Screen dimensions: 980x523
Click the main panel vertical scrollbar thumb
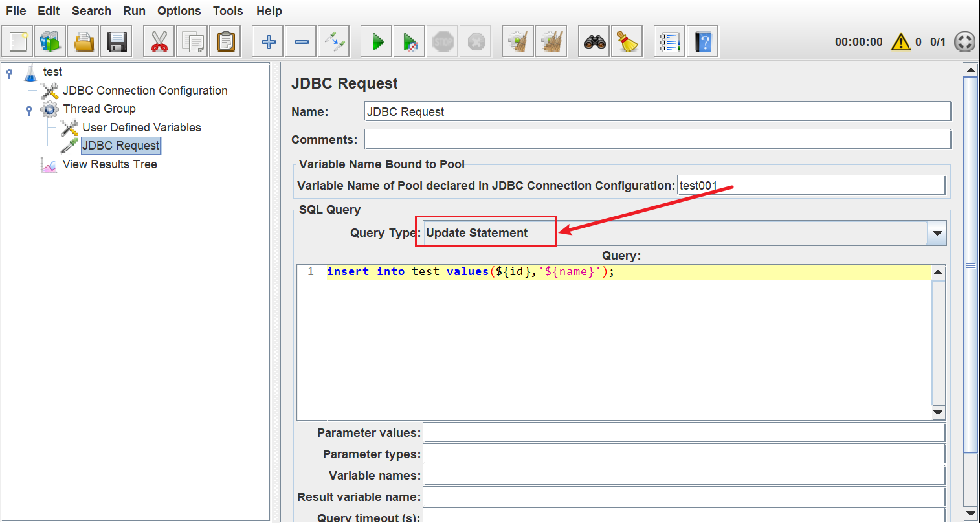pyautogui.click(x=970, y=265)
